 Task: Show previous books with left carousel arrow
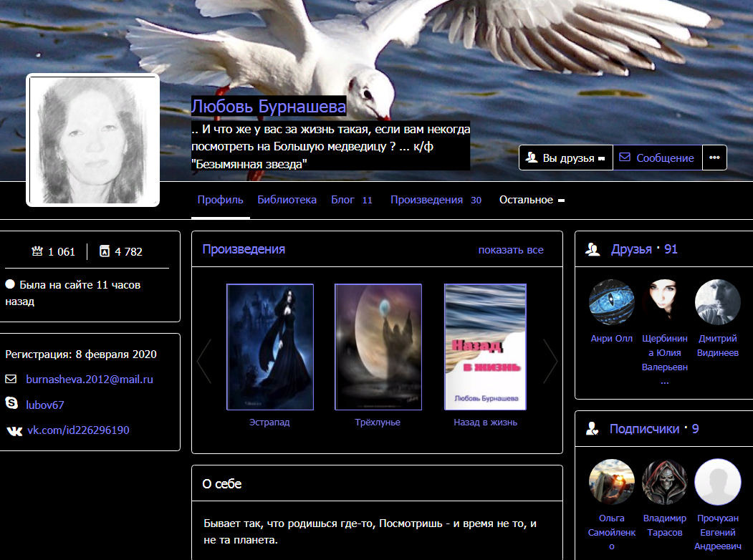click(x=204, y=361)
